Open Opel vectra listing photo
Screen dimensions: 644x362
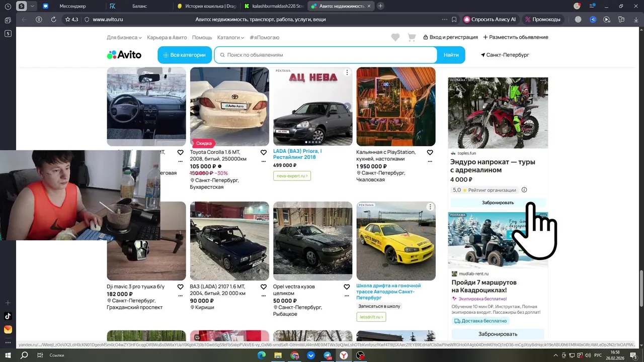pyautogui.click(x=312, y=241)
